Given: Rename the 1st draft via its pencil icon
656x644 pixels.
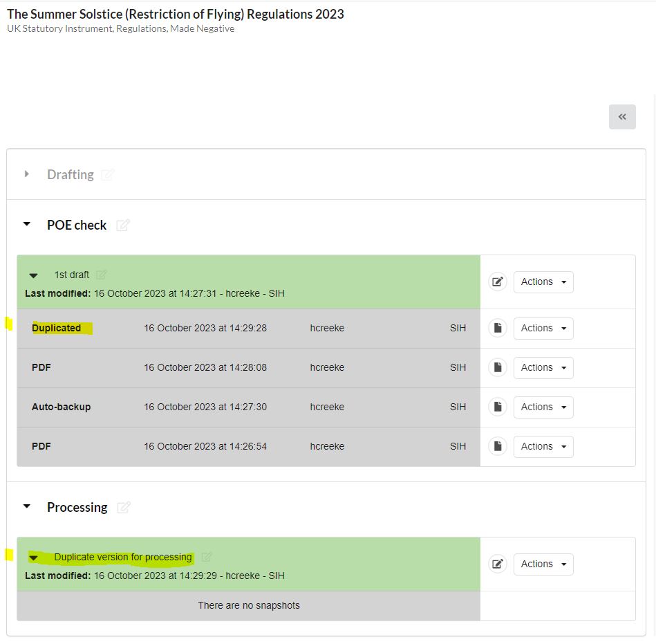Looking at the screenshot, I should [x=102, y=275].
